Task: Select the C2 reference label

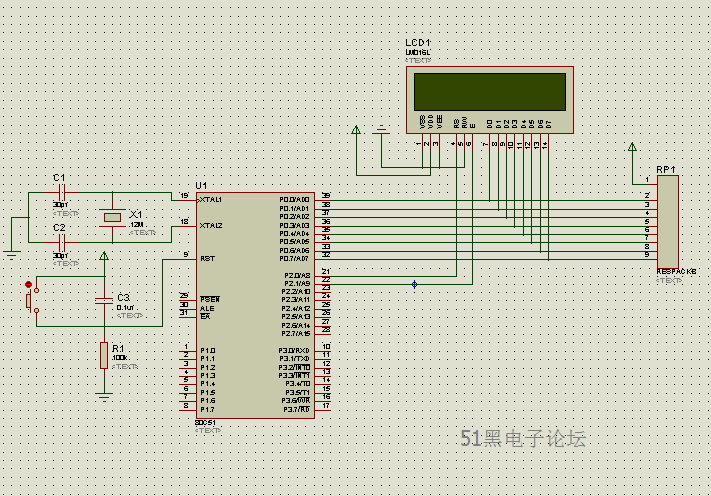Action: coord(59,228)
